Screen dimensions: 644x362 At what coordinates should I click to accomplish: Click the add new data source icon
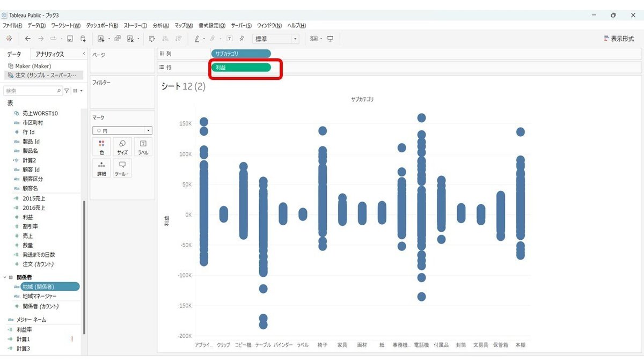(x=83, y=39)
